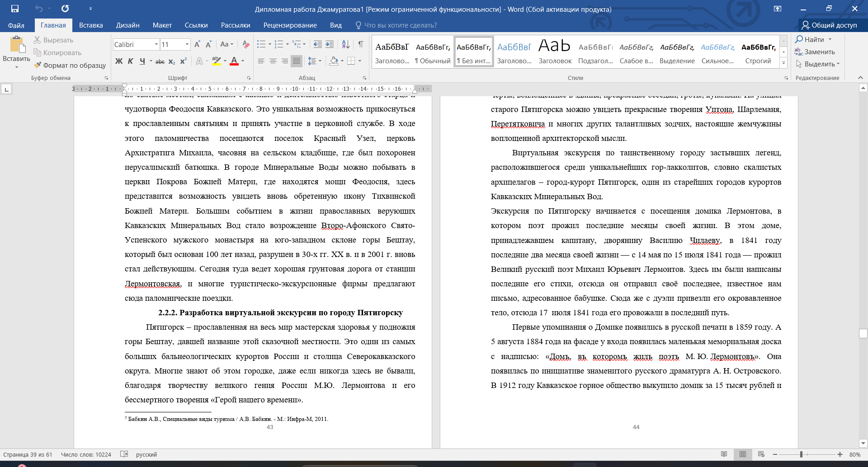Open the Calibri font name dropdown
The height and width of the screenshot is (467, 868).
[x=156, y=44]
